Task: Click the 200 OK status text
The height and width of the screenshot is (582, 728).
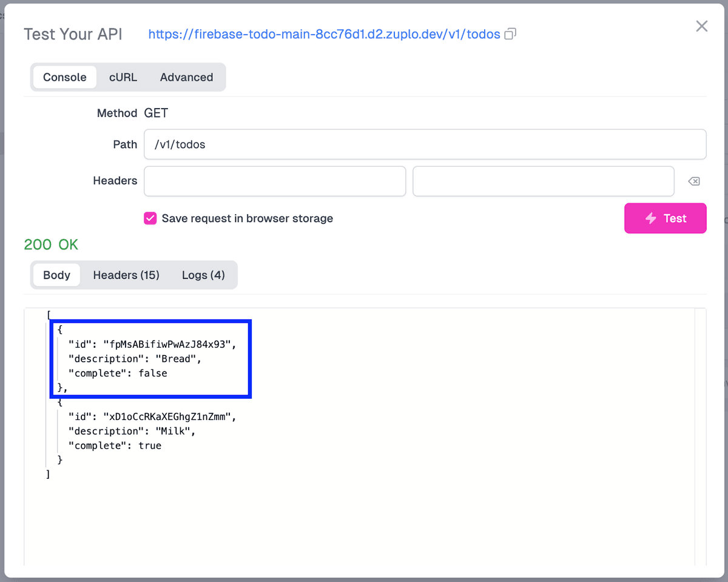Action: (x=51, y=245)
